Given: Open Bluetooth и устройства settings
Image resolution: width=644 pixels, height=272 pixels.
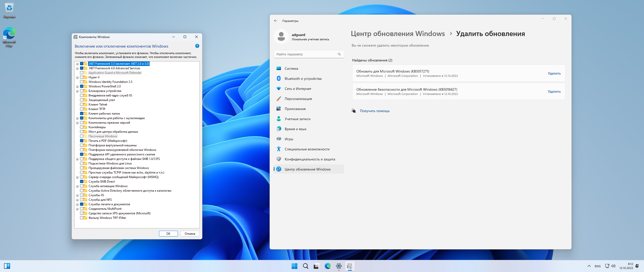Looking at the screenshot, I should pos(309,79).
